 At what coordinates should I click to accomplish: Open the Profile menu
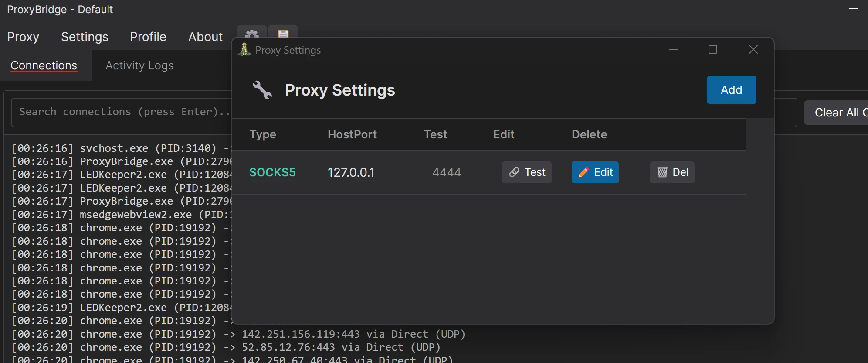click(148, 37)
